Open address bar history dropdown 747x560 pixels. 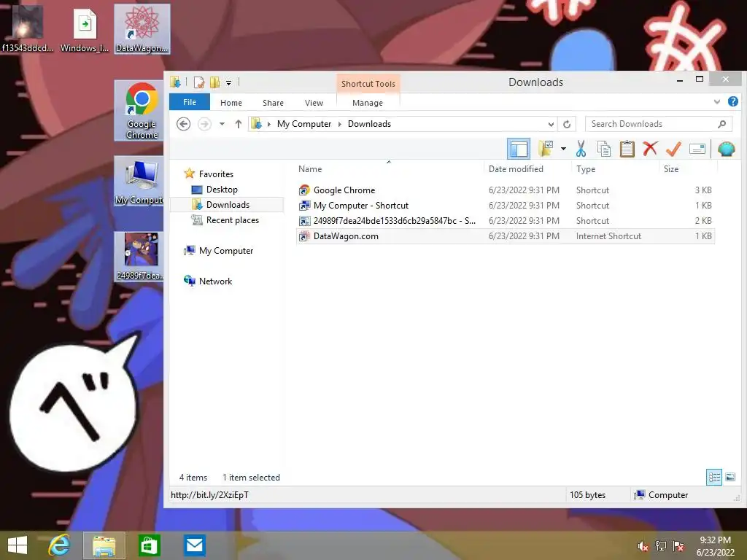coord(551,124)
